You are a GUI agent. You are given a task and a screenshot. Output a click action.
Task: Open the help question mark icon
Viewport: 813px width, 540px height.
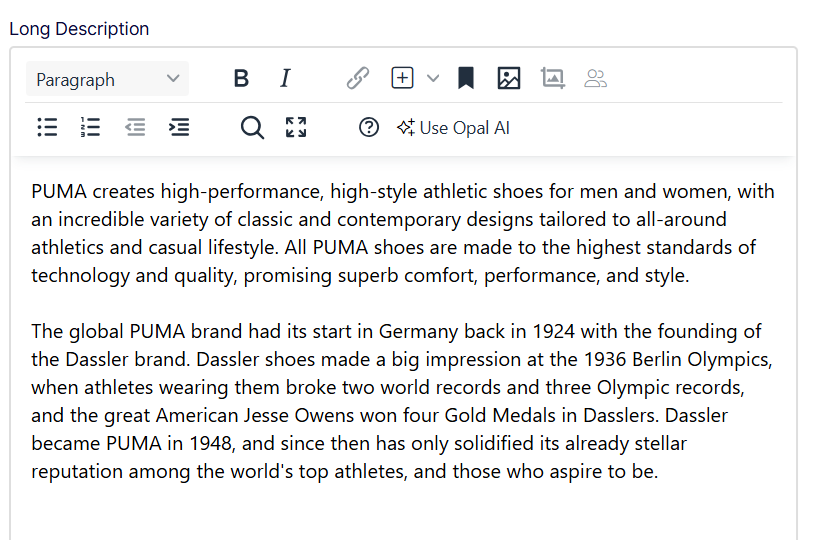pos(369,127)
